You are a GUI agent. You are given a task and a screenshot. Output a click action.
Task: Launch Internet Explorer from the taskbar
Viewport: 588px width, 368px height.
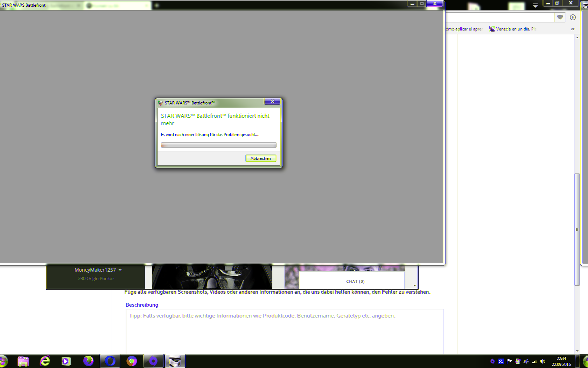tap(45, 361)
